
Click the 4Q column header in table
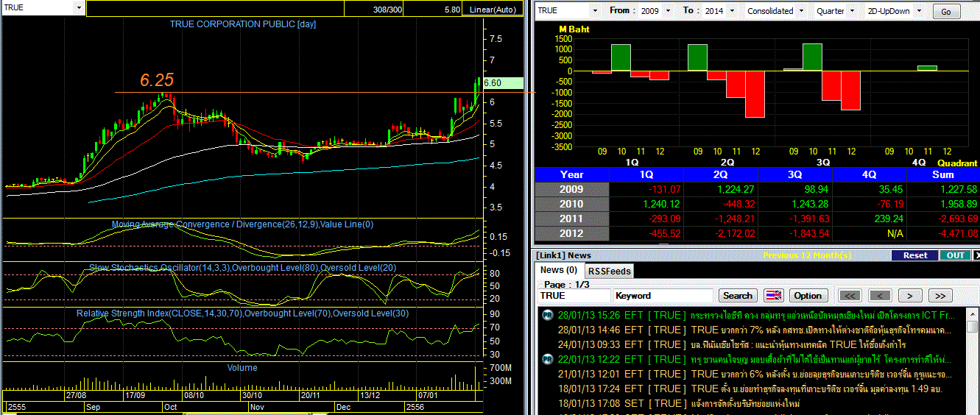[870, 174]
